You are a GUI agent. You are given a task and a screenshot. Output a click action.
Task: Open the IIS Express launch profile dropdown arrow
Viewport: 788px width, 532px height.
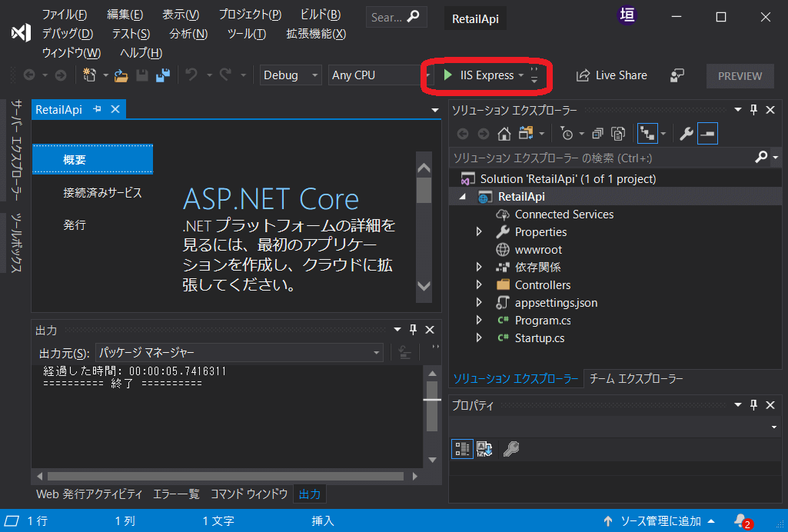[521, 75]
